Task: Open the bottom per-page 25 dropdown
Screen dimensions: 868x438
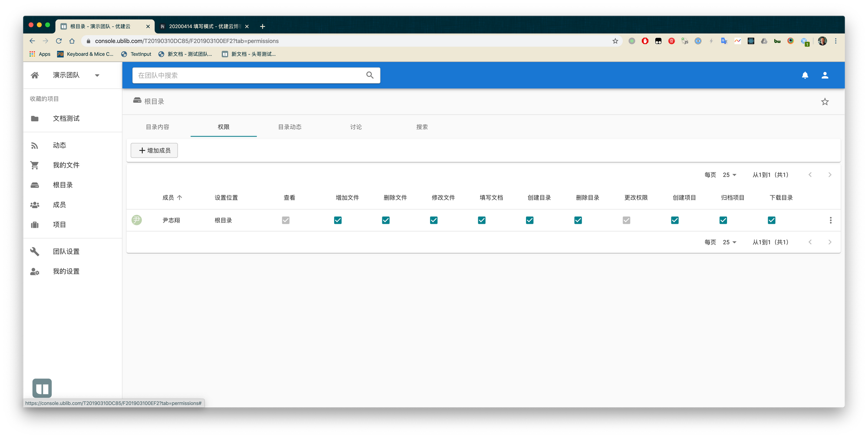Action: [730, 242]
